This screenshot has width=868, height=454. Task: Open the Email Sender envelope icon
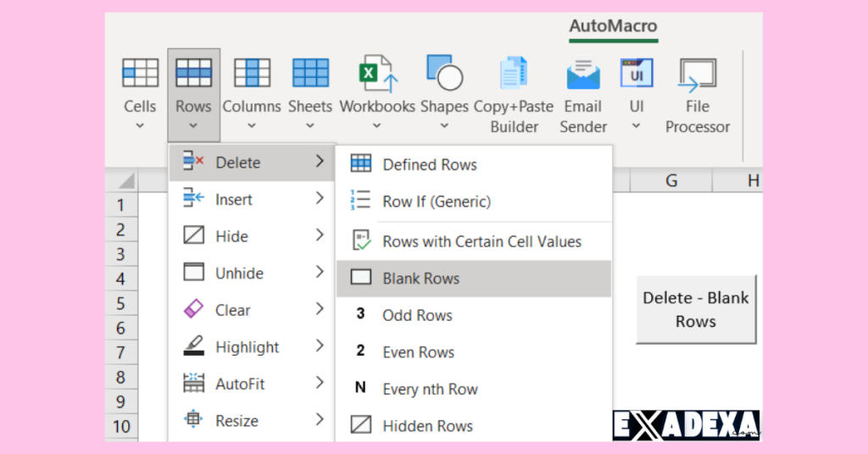(x=583, y=74)
